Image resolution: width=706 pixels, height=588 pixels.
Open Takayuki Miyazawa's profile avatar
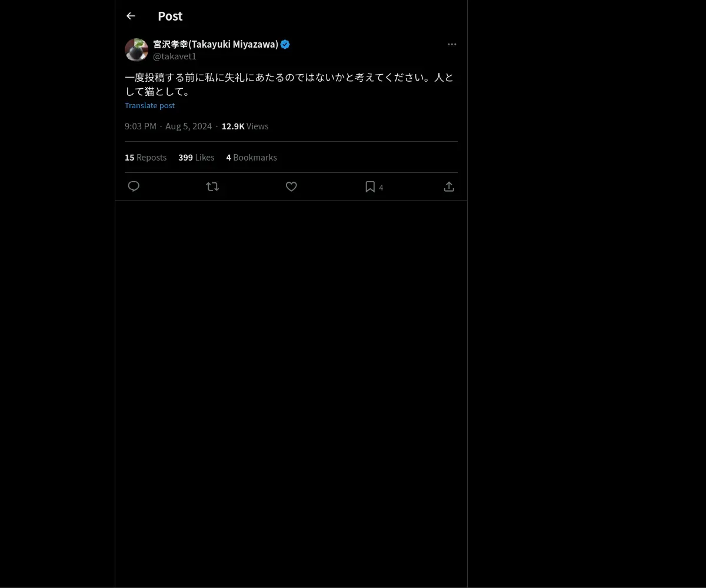click(x=136, y=50)
